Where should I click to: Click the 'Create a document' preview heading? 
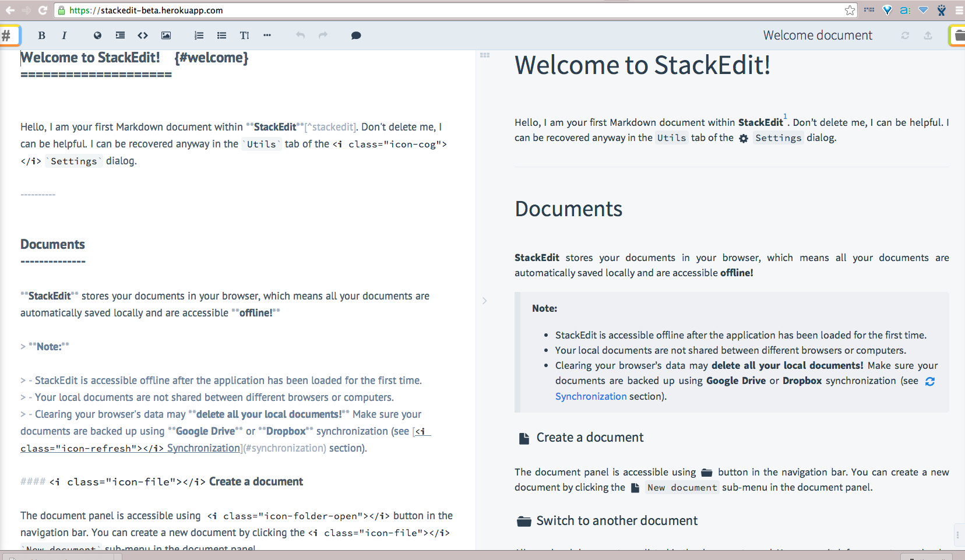point(590,438)
